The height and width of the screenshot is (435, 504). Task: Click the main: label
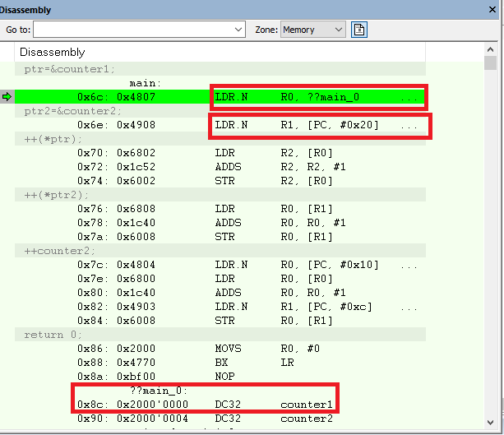[x=145, y=83]
